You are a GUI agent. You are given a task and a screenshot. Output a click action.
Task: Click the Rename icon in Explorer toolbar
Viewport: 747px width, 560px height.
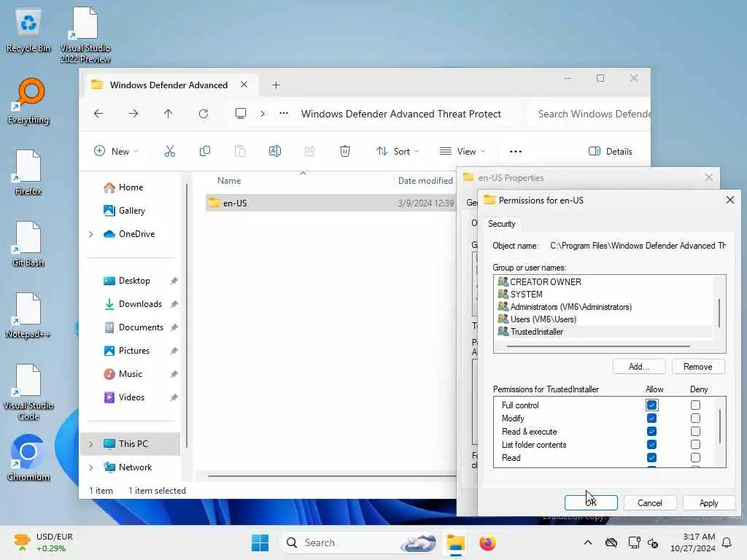[x=275, y=152]
